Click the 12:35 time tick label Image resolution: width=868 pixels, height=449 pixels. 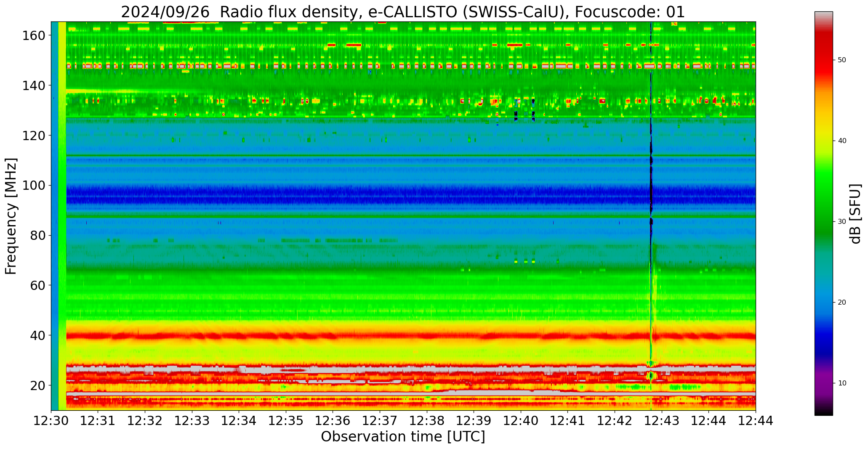(x=286, y=420)
